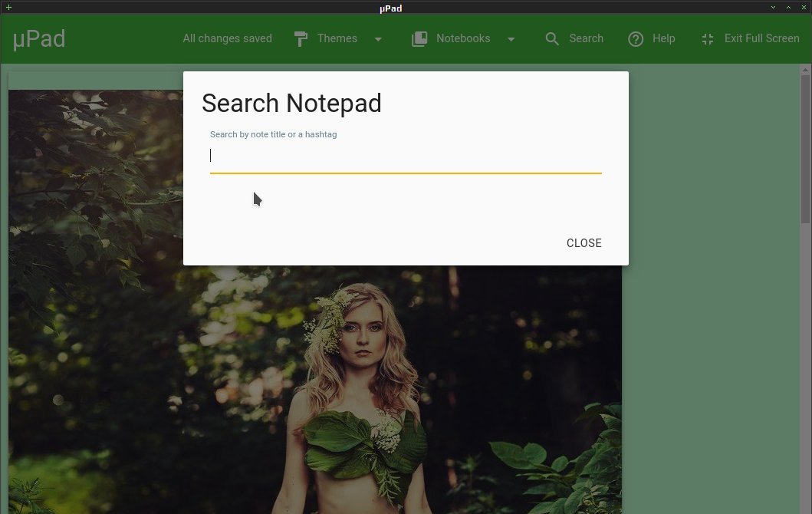
Task: Click the Search magnifying glass icon
Action: click(x=552, y=39)
